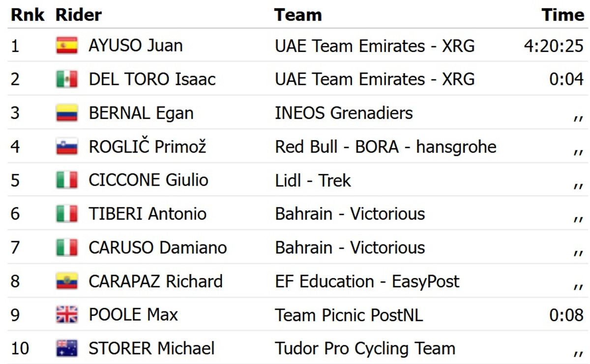This screenshot has width=590, height=364.
Task: Click the British flag beside POOLE Max
Action: pos(67,315)
